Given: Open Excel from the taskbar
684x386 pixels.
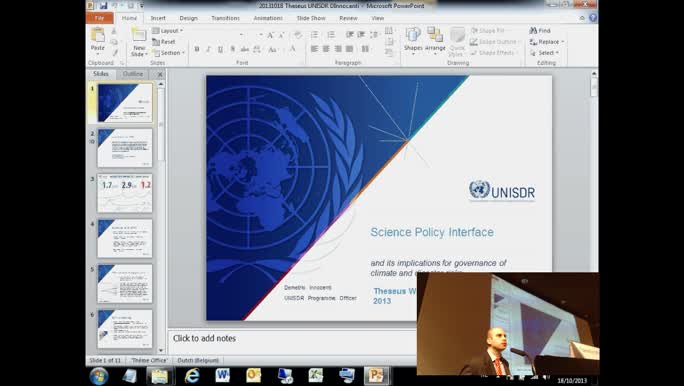Looking at the screenshot, I should [316, 375].
